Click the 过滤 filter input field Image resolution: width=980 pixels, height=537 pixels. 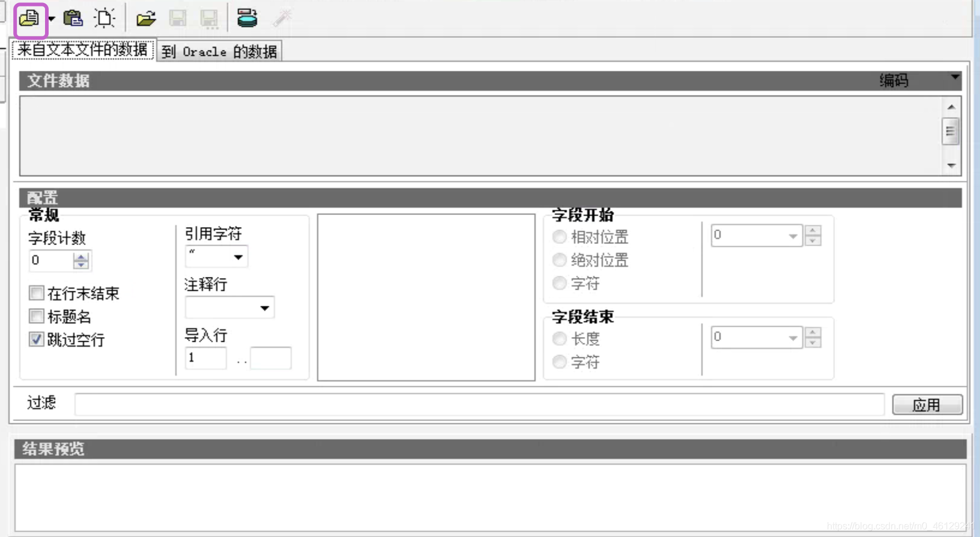point(479,404)
